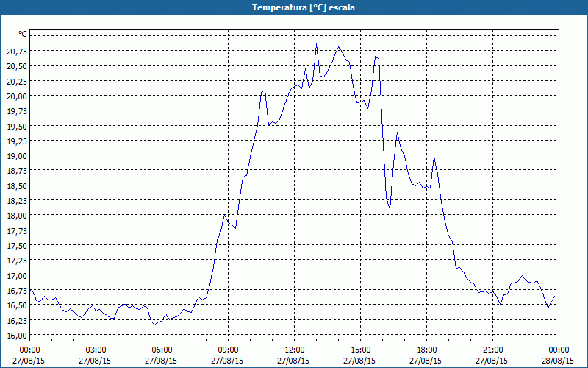This screenshot has height=368, width=588.
Task: Click the 28/08/15 date label
Action: (x=558, y=361)
